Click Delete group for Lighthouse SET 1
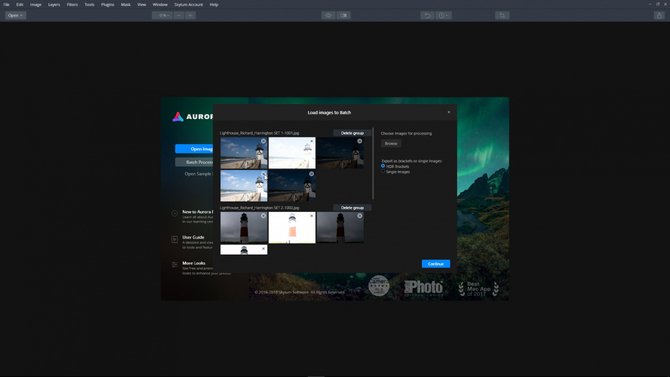The height and width of the screenshot is (377, 670). 352,133
